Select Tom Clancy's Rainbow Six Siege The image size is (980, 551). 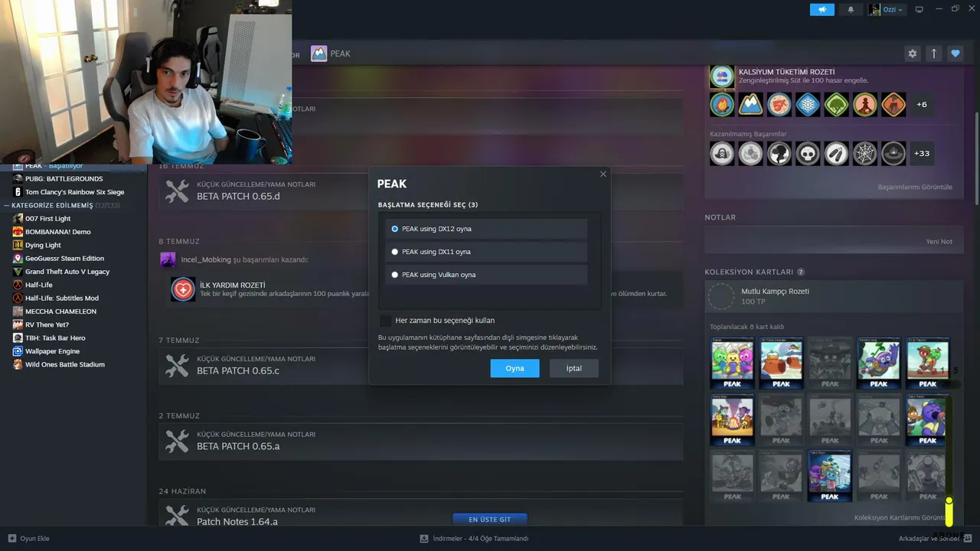tap(73, 192)
